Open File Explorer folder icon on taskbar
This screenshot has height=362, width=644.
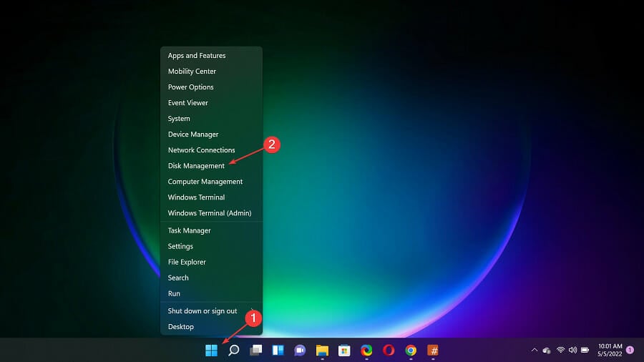click(x=322, y=350)
